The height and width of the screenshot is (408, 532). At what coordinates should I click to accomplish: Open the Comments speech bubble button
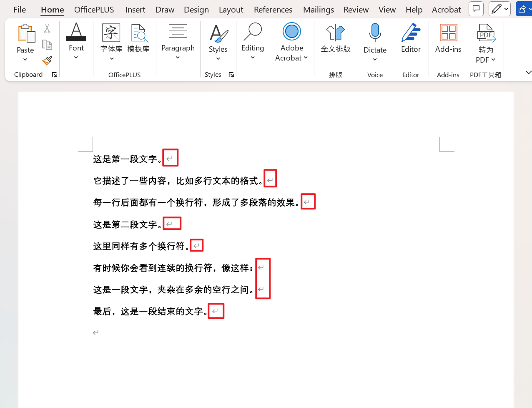click(476, 9)
